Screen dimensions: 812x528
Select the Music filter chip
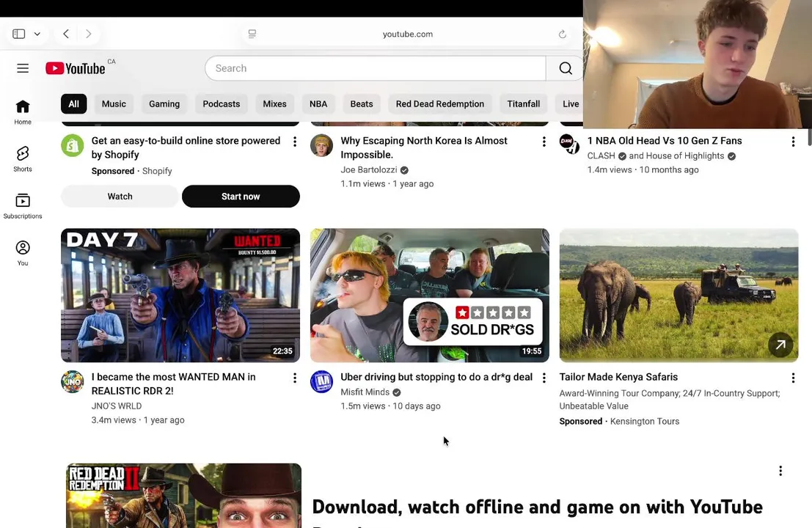(114, 104)
